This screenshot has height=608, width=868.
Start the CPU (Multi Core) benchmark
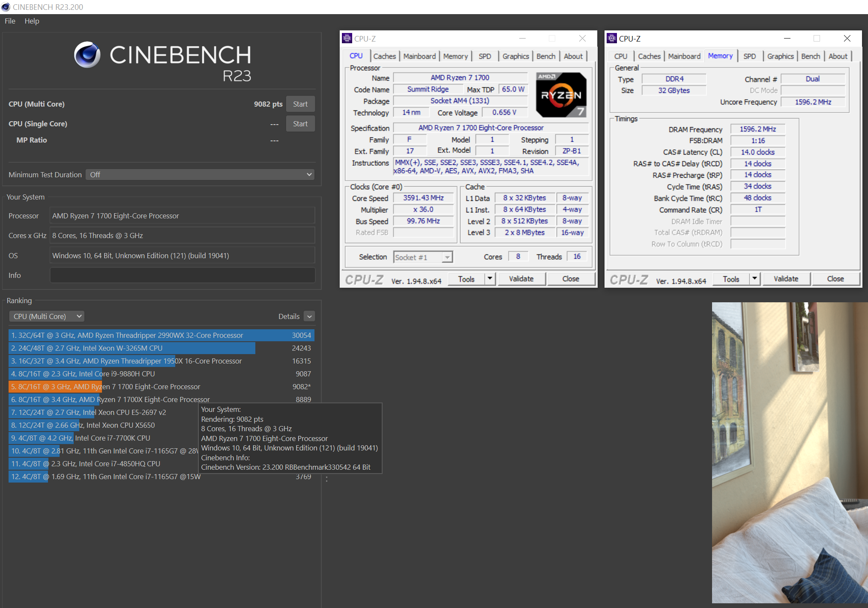pos(300,104)
